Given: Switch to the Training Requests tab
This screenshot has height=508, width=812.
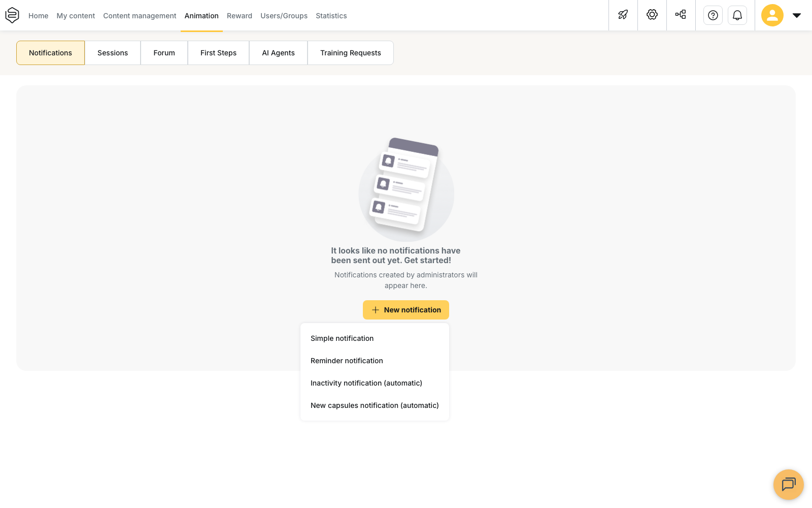Looking at the screenshot, I should [x=351, y=53].
